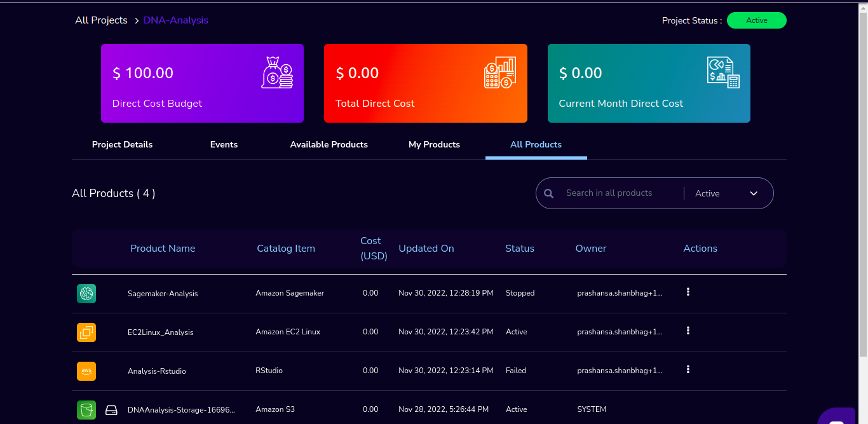This screenshot has width=868, height=424.
Task: Go back to All Projects breadcrumb
Action: pyautogui.click(x=101, y=20)
